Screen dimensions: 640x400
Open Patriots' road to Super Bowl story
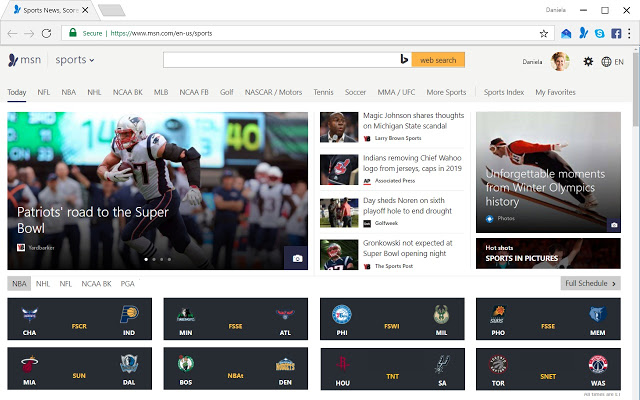[x=93, y=220]
